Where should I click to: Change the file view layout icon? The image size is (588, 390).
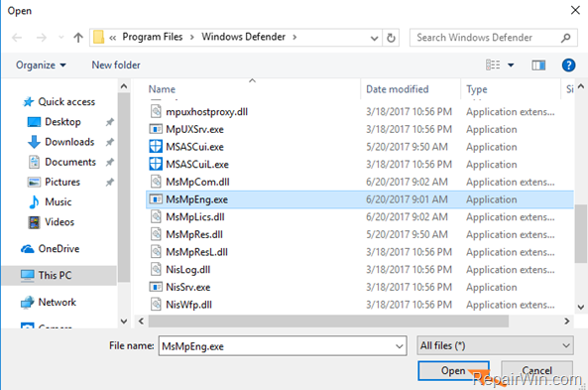[x=493, y=65]
